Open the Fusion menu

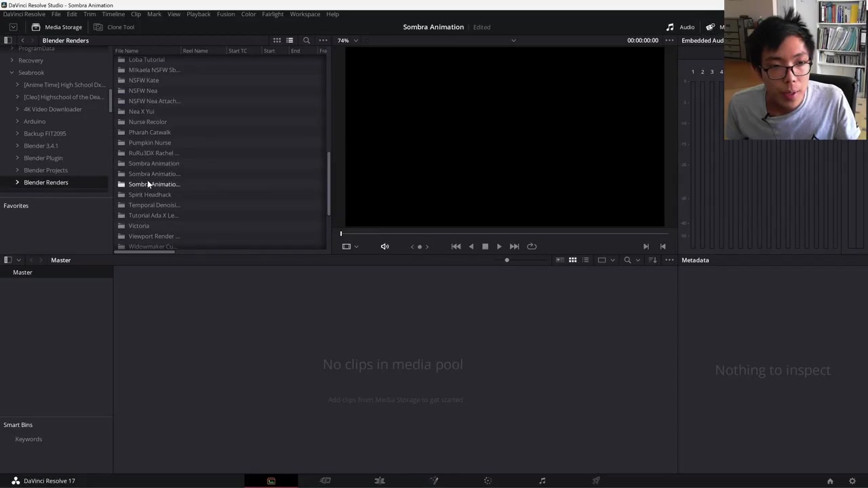pos(225,14)
